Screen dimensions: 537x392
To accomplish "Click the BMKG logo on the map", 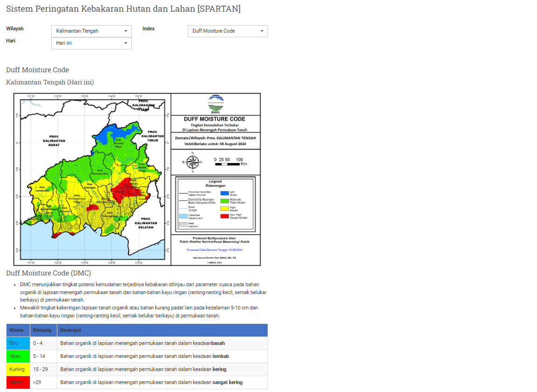I will pos(216,104).
